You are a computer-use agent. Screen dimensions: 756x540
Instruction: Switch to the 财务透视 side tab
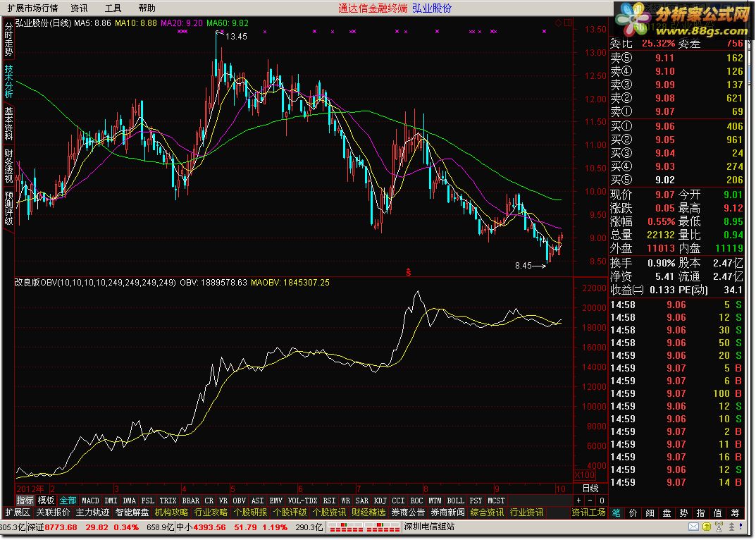pos(8,166)
